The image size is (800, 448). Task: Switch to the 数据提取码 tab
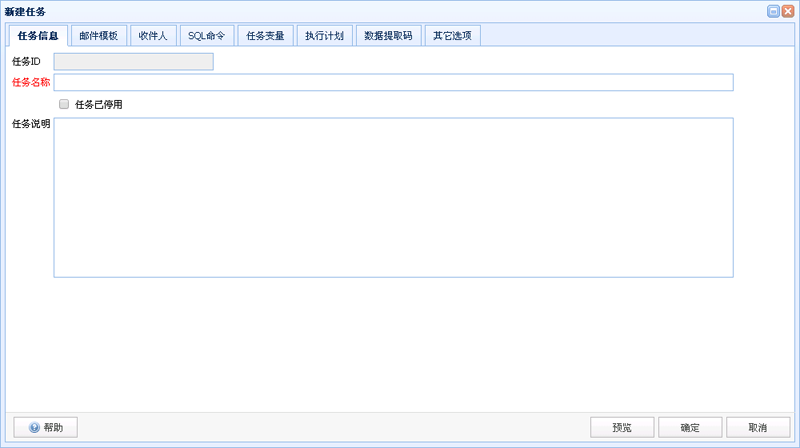coord(388,35)
